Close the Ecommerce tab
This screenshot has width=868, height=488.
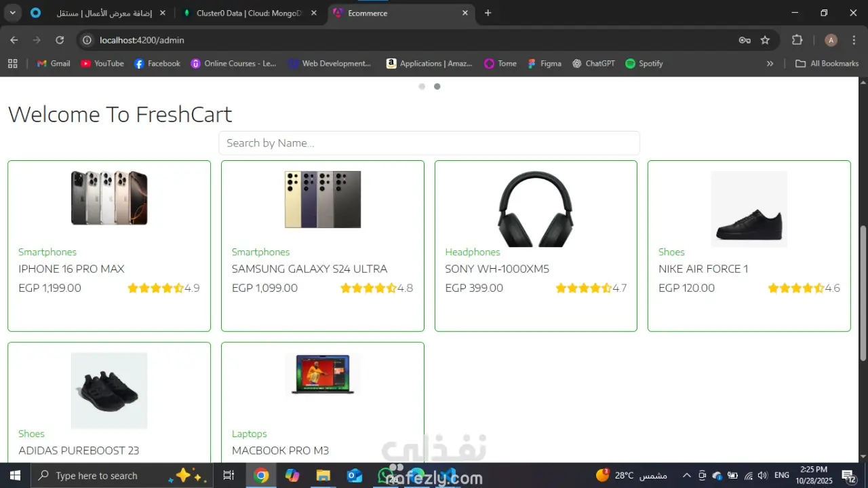pyautogui.click(x=465, y=13)
